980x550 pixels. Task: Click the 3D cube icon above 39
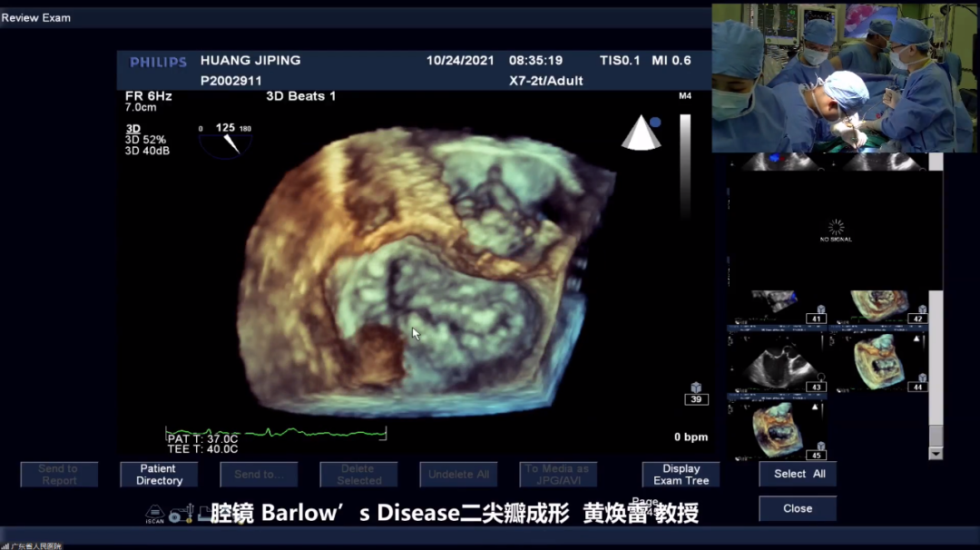click(x=696, y=388)
